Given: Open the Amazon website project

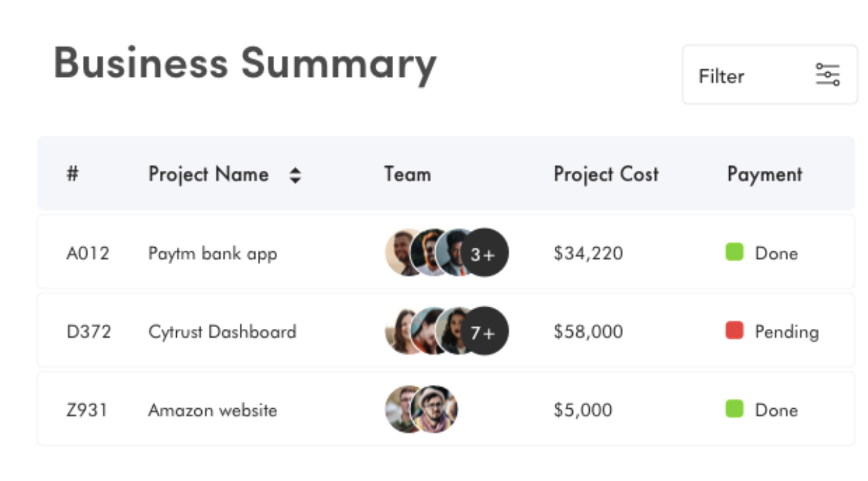Looking at the screenshot, I should pos(212,411).
